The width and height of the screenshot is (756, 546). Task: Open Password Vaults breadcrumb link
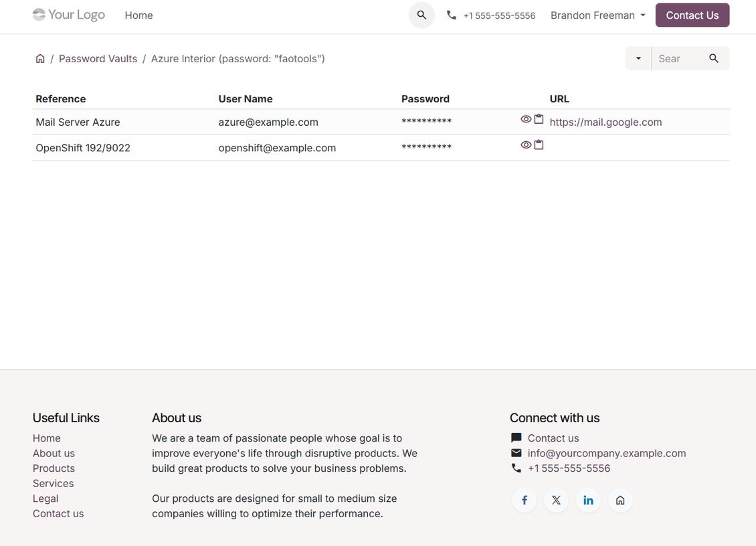[98, 59]
